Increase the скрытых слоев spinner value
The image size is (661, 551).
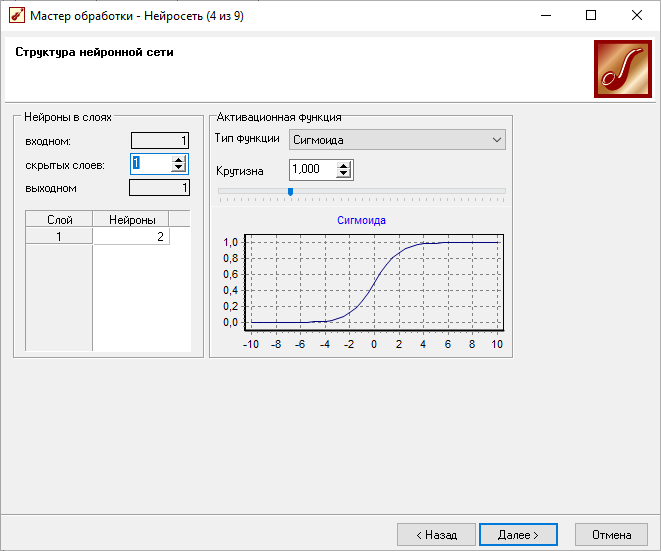click(x=179, y=160)
